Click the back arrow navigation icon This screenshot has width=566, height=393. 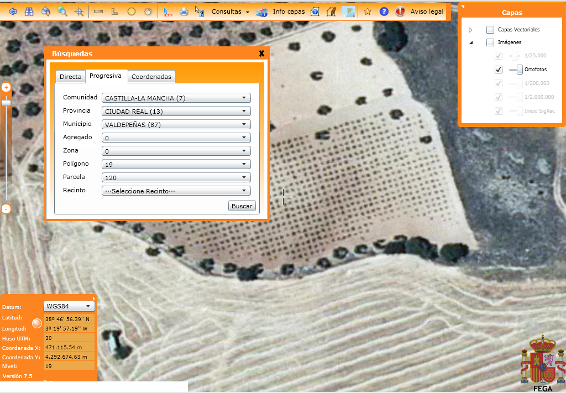(13, 12)
